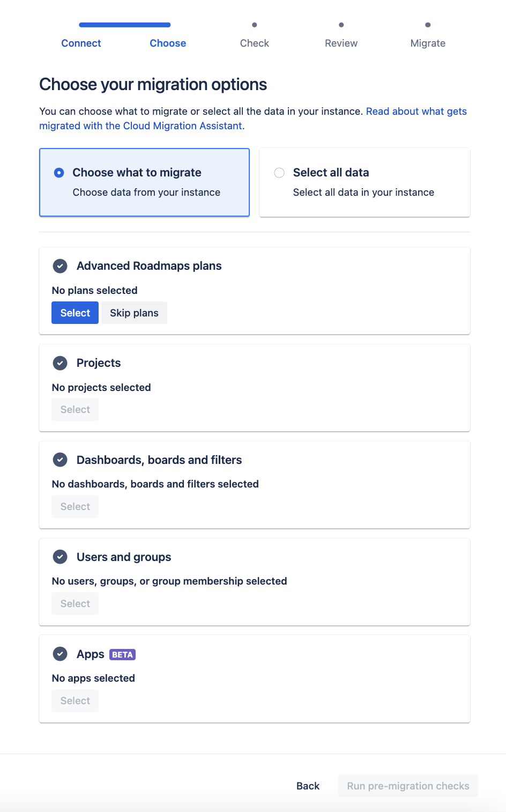Go to the Connect step

tap(81, 43)
